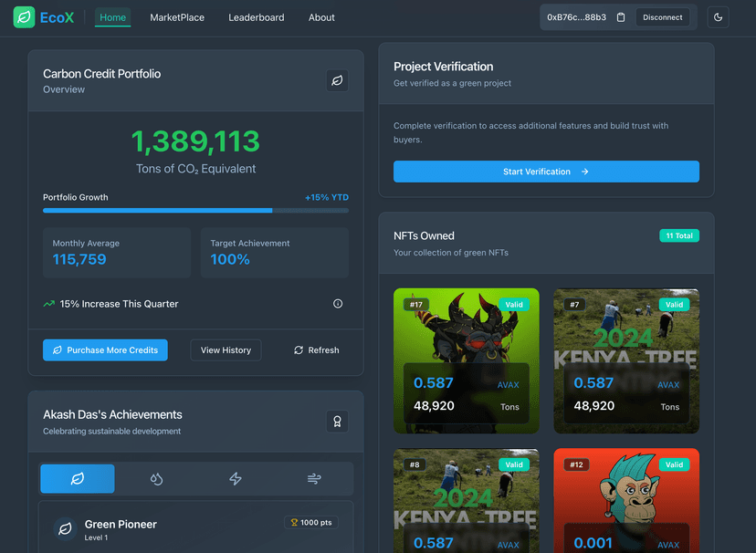Viewport: 756px width, 553px height.
Task: Click the EcoX leaf logo
Action: pyautogui.click(x=23, y=16)
